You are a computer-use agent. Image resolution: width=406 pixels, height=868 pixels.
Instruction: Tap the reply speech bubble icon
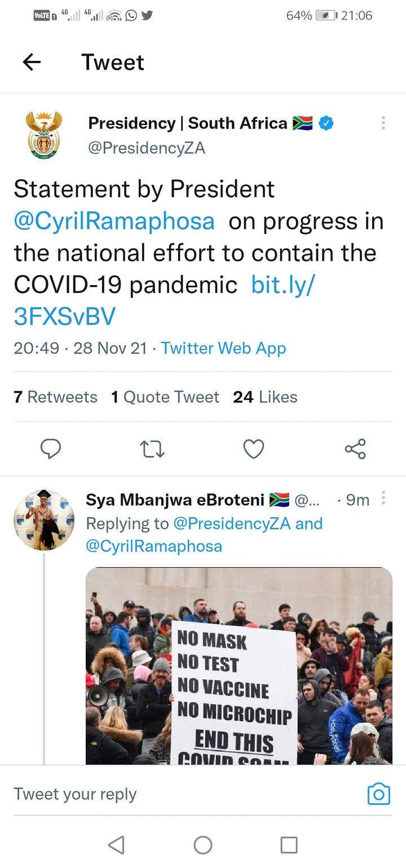pyautogui.click(x=51, y=449)
